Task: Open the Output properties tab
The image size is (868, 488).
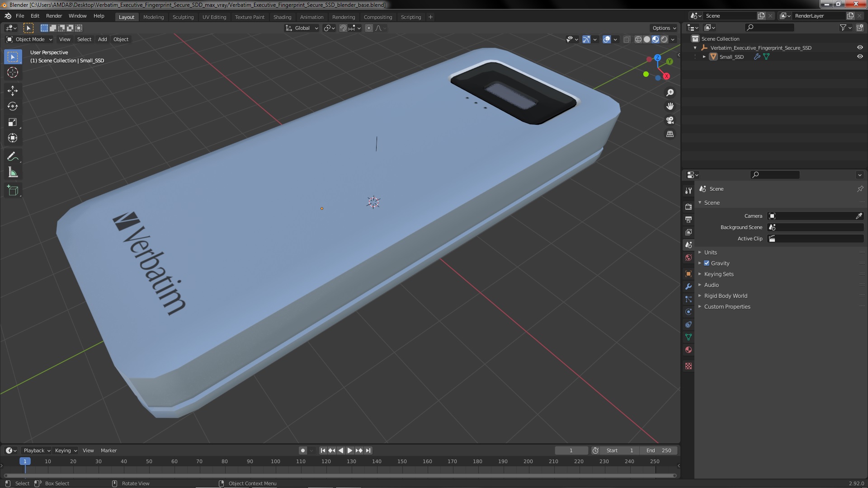Action: tap(689, 219)
